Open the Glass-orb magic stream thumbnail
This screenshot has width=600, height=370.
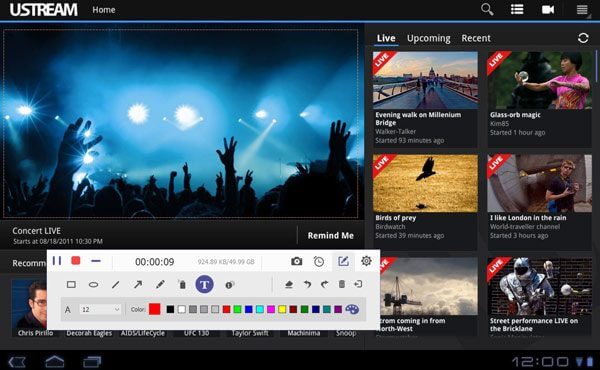tap(540, 80)
